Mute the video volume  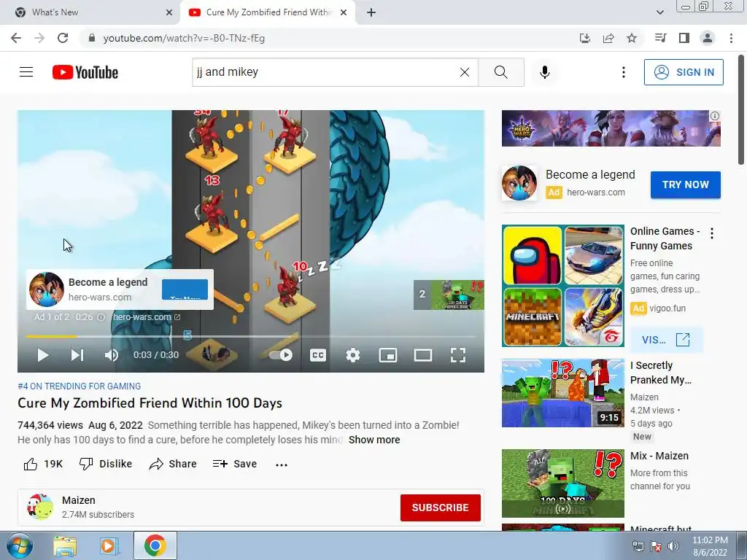pyautogui.click(x=111, y=355)
